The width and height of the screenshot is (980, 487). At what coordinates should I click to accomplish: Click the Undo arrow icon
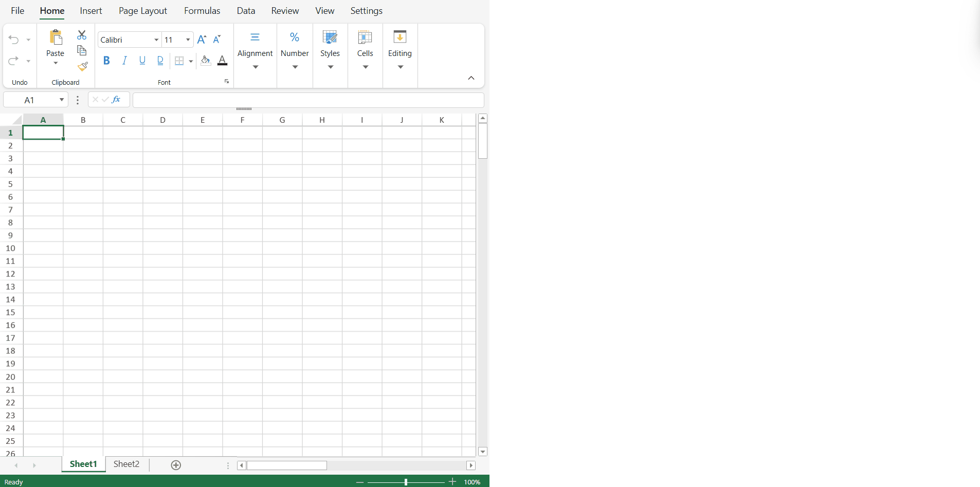(x=14, y=40)
